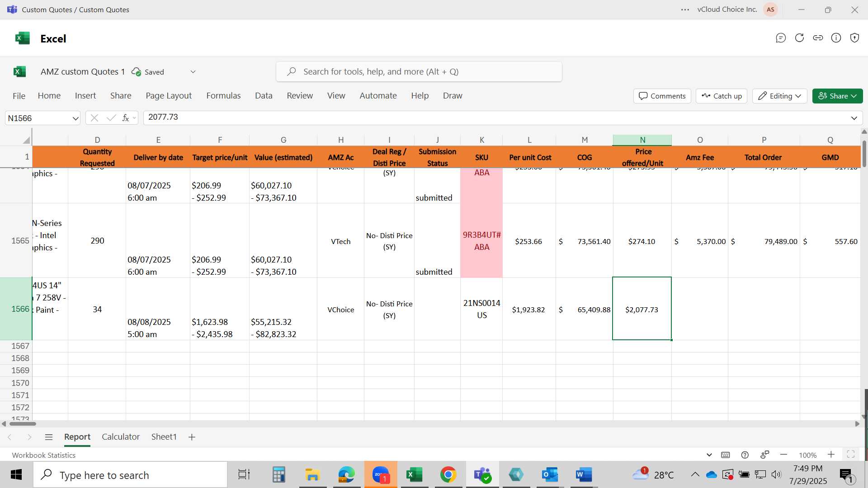
Task: Click the Windows taskbar search box
Action: tap(130, 475)
